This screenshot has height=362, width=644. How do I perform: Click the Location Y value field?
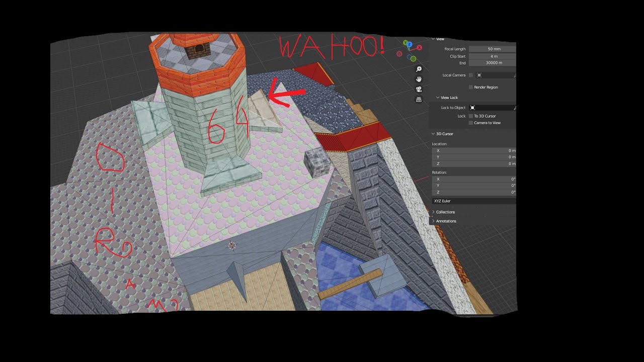(474, 157)
